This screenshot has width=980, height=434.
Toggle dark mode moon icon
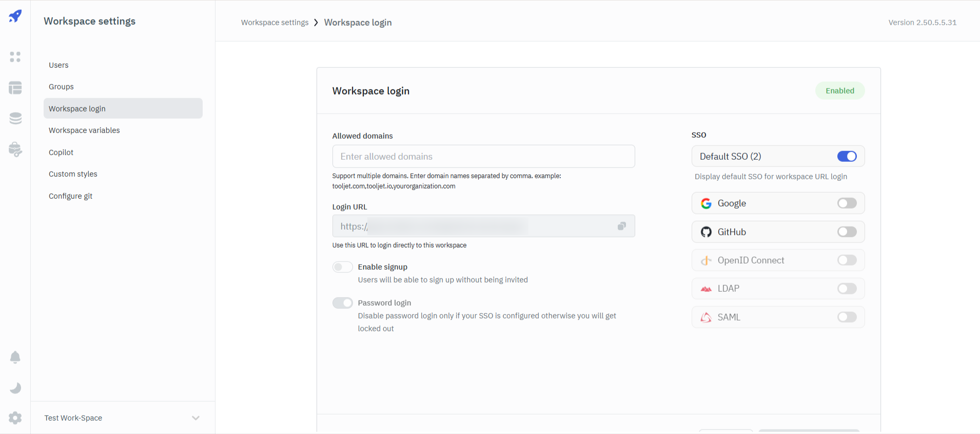point(15,388)
